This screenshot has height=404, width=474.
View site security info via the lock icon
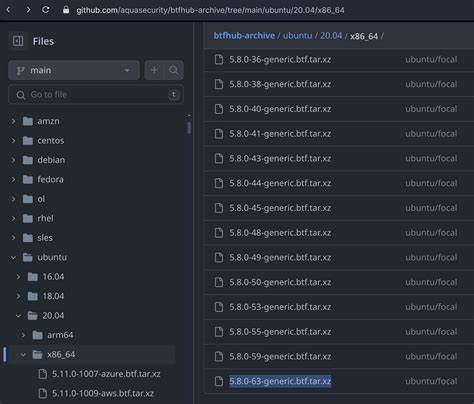[x=66, y=10]
